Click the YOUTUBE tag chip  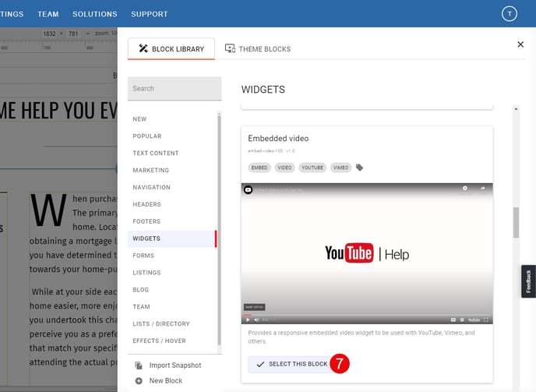coord(312,168)
